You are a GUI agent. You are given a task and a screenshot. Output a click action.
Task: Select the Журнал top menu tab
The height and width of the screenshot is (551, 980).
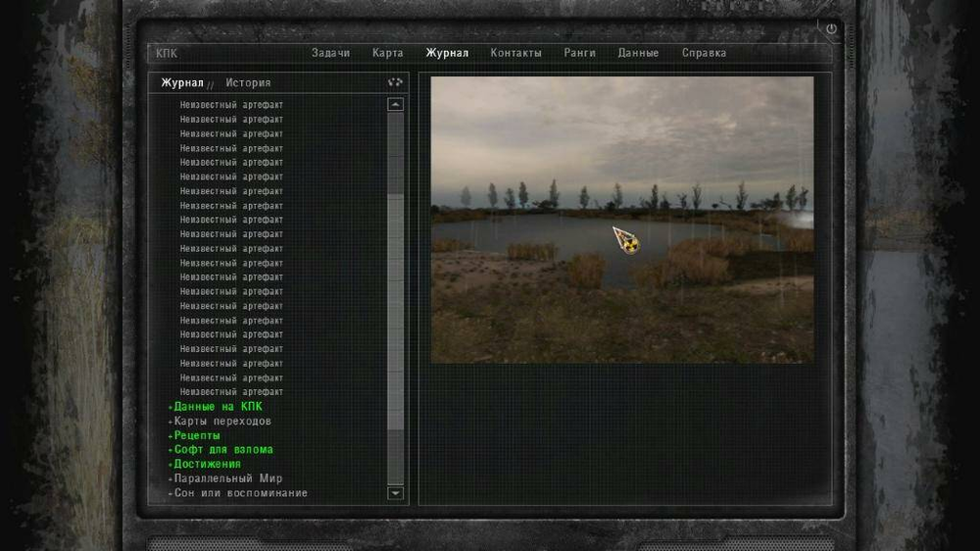point(447,53)
